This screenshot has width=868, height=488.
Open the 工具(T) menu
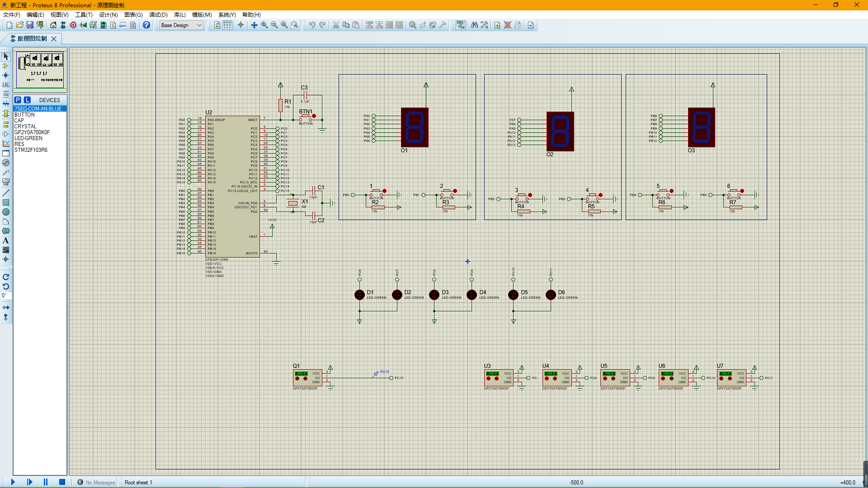(x=84, y=15)
